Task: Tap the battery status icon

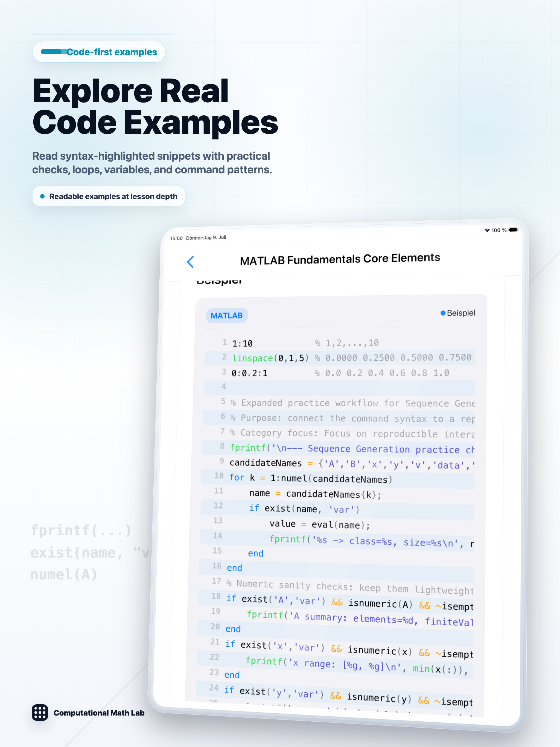Action: [x=513, y=230]
